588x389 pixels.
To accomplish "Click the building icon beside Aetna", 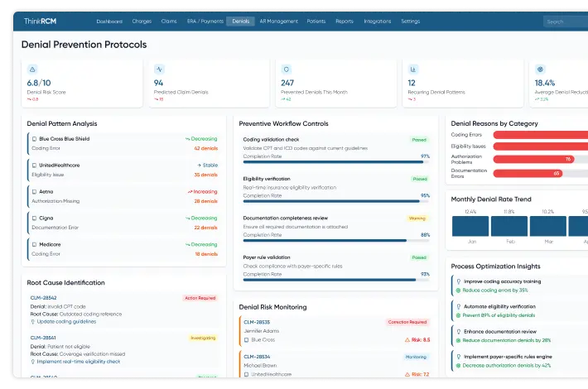I will (34, 192).
